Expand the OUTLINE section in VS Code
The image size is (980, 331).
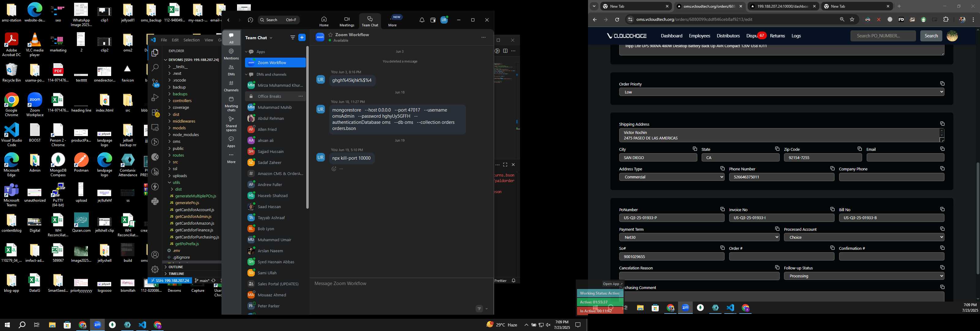176,267
